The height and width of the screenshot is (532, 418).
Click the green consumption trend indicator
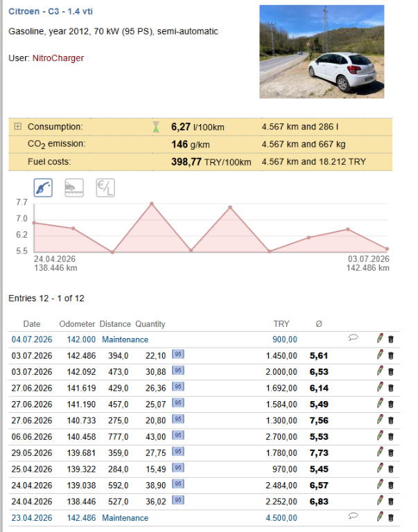156,127
